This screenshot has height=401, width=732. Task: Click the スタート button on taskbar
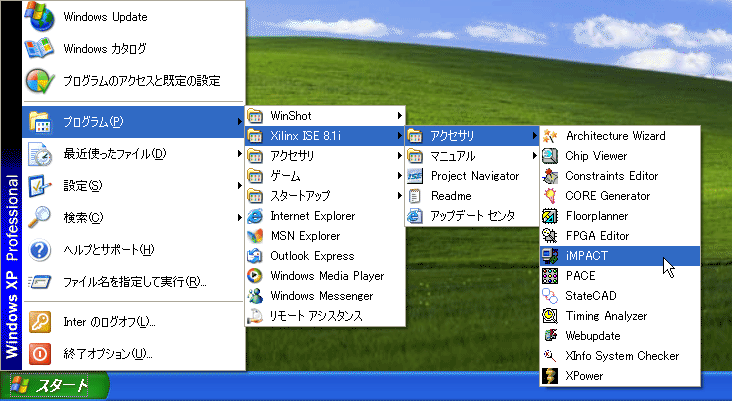(50, 386)
